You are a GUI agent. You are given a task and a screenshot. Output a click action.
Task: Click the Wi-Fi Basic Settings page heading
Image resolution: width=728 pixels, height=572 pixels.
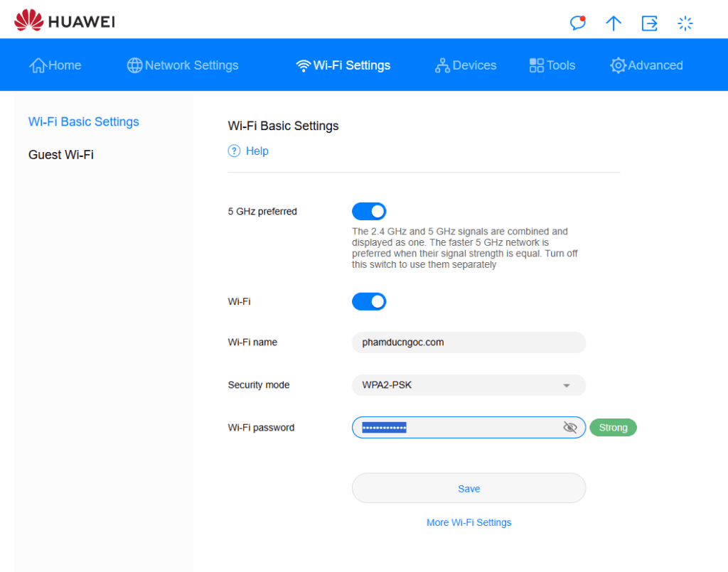pos(283,126)
